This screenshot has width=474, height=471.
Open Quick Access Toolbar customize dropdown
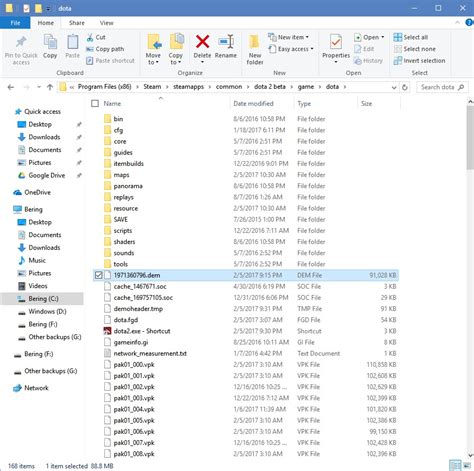pos(48,9)
